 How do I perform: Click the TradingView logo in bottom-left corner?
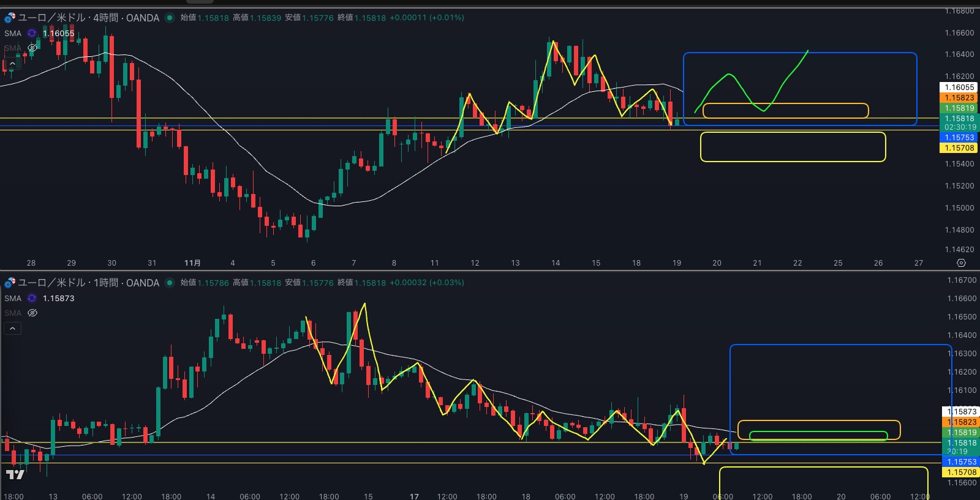[15, 474]
